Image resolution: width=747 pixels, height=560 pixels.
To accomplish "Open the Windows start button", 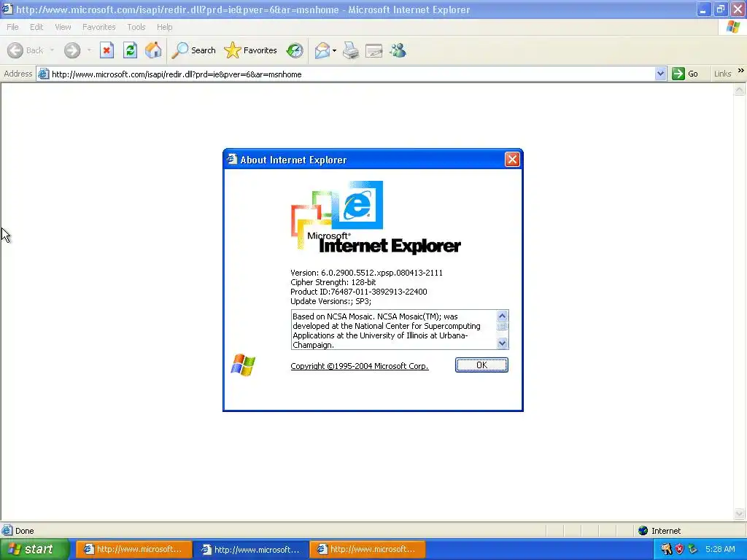I will [x=34, y=550].
